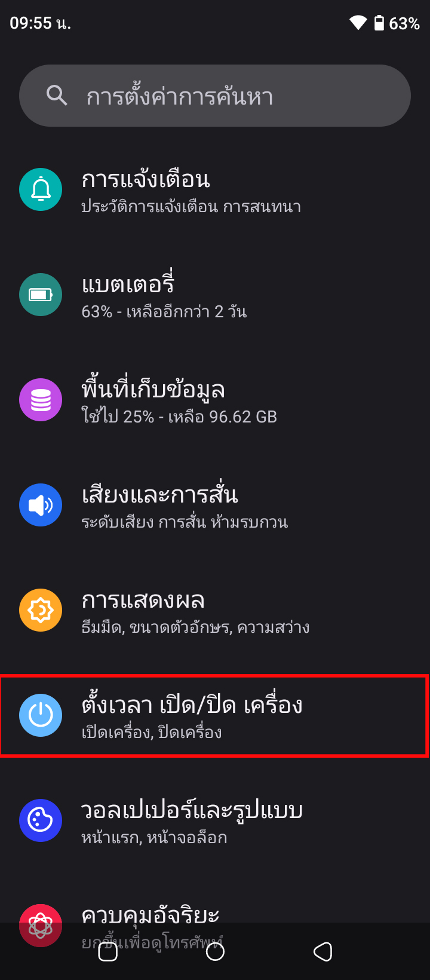430x980 pixels.
Task: Open วอลเปเปอร์และรูปแบบ settings
Action: (215, 821)
